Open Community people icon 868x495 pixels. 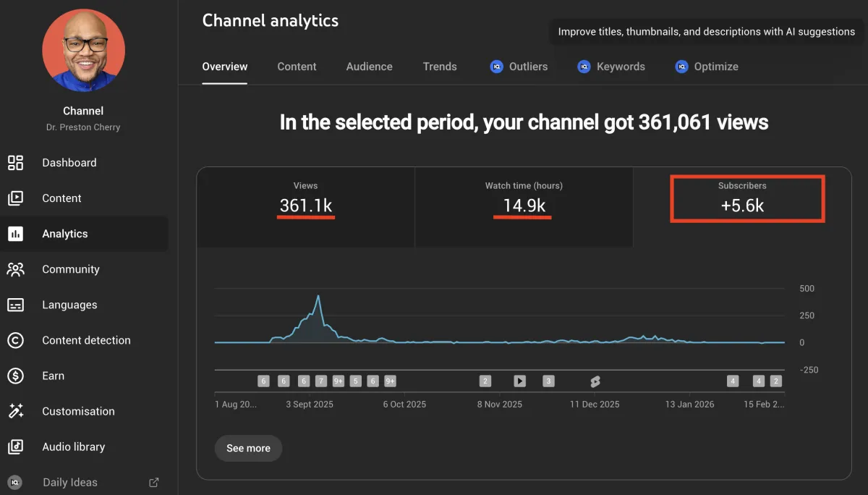coord(15,269)
